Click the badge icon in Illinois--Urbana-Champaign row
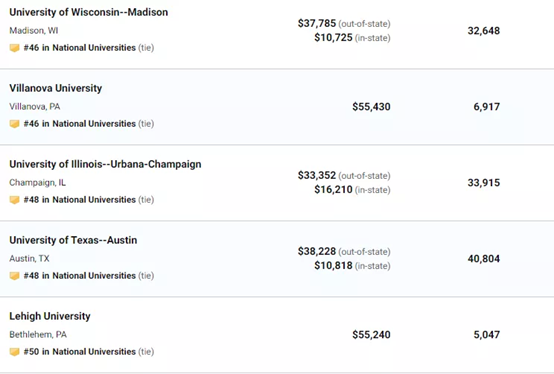Image resolution: width=554 pixels, height=374 pixels. pyautogui.click(x=14, y=200)
